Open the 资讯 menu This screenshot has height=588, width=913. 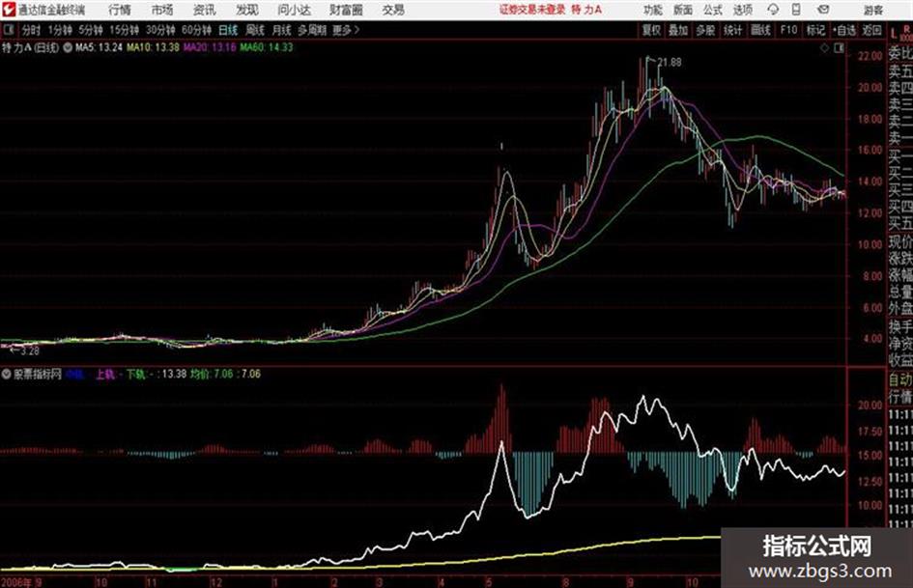tap(205, 10)
